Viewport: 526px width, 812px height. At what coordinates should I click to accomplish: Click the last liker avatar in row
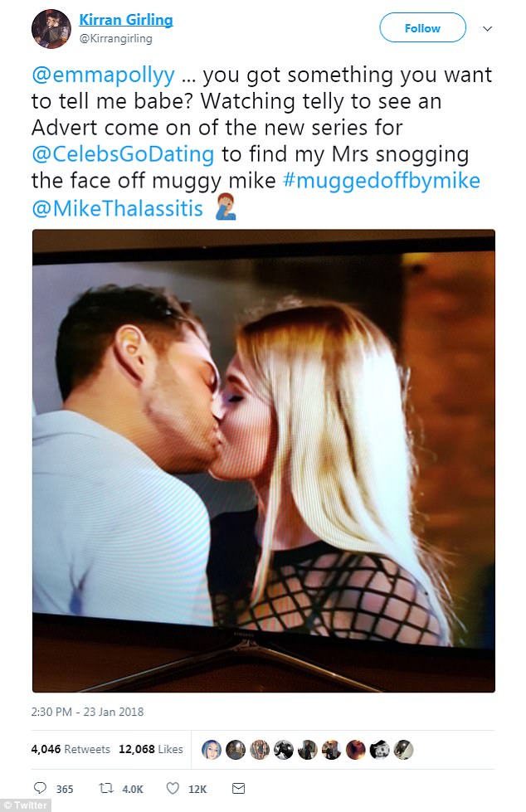tap(404, 749)
